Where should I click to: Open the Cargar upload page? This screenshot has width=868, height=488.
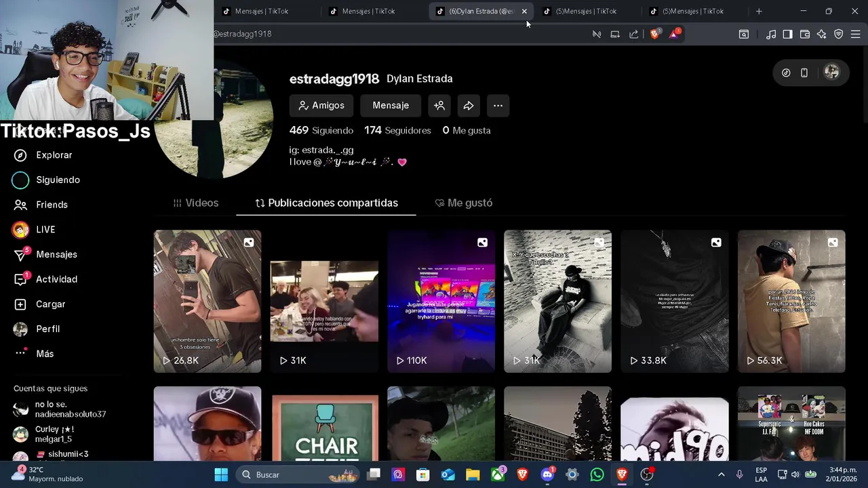tap(41, 304)
